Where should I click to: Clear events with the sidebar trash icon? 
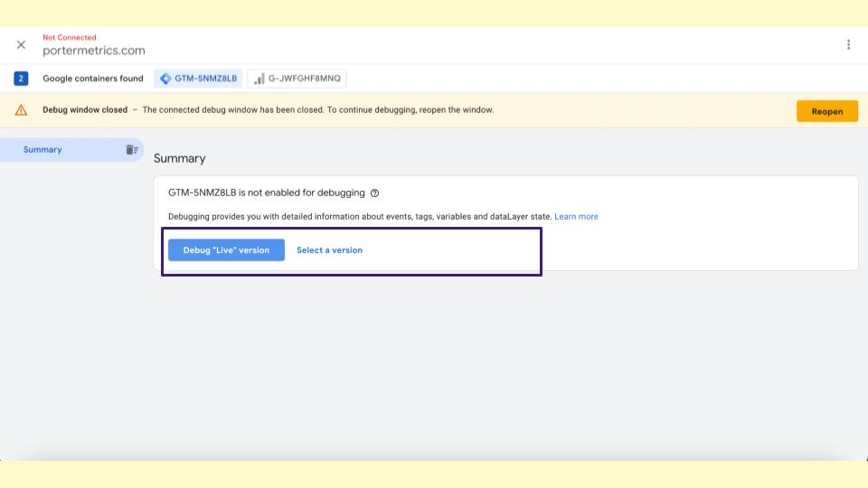[132, 149]
